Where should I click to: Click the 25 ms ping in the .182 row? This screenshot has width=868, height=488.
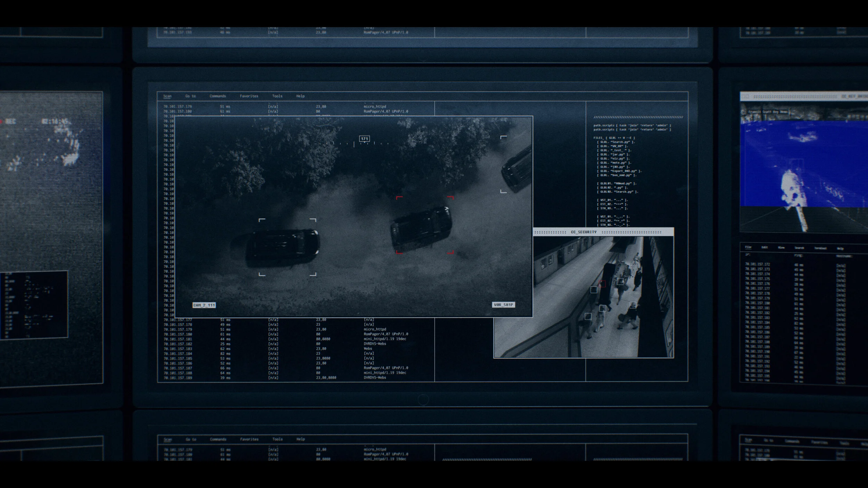tap(225, 344)
